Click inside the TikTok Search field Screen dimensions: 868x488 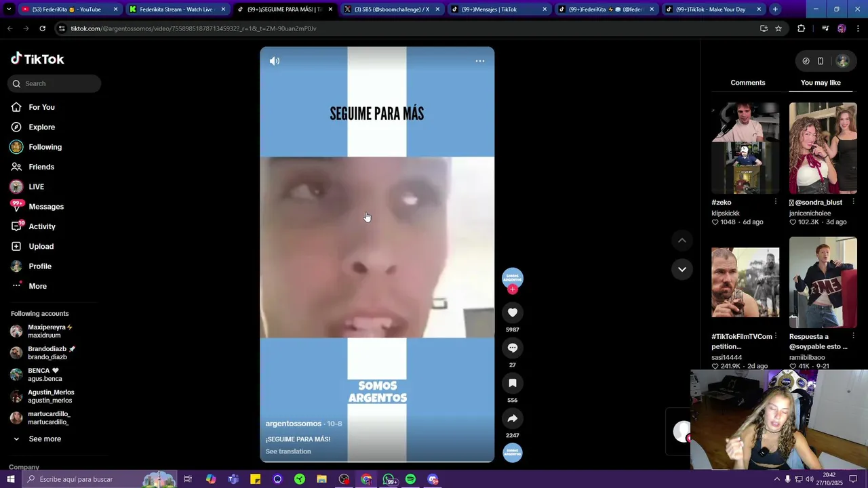(54, 83)
